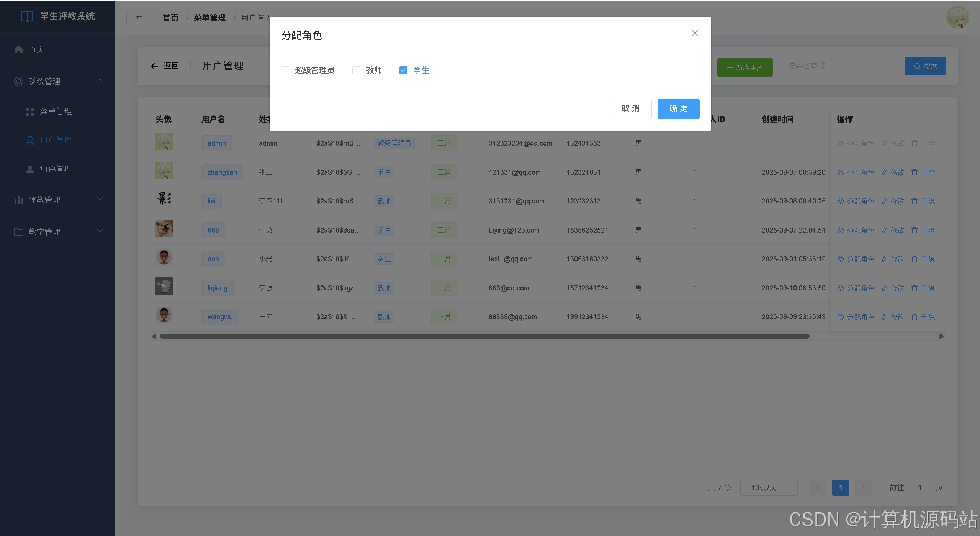Click the previous page arrow
The width and height of the screenshot is (980, 536).
coord(818,488)
